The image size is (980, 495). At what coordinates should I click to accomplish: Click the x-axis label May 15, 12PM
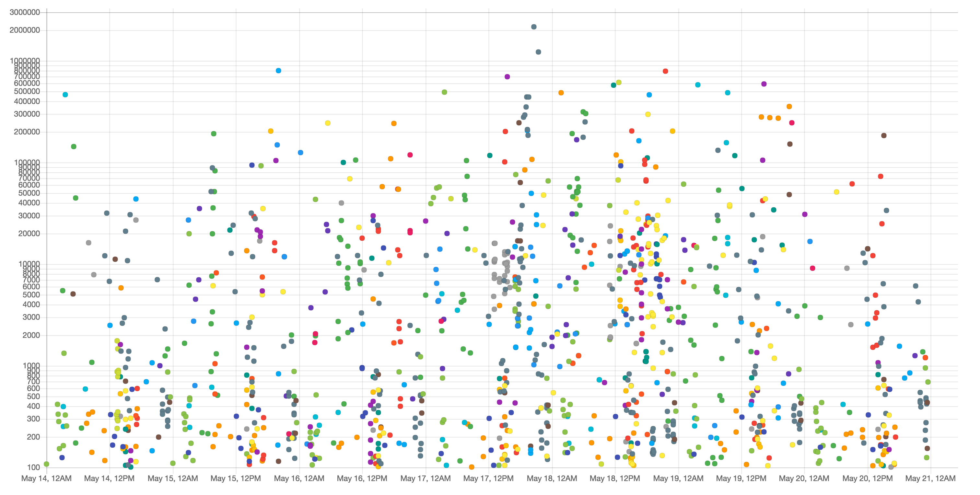[236, 478]
